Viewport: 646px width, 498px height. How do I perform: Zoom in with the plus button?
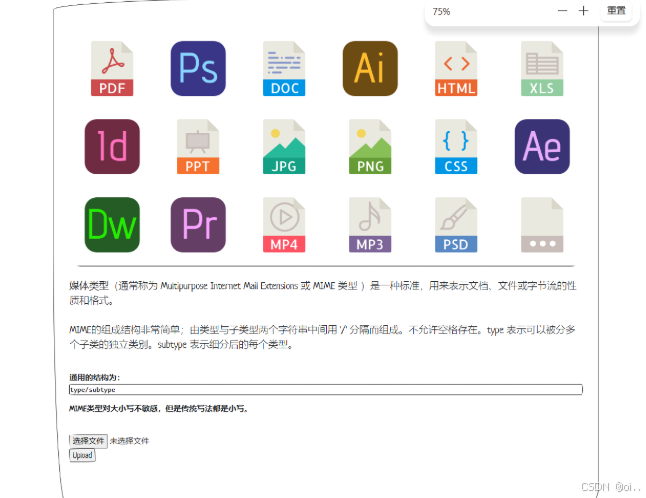[x=583, y=11]
